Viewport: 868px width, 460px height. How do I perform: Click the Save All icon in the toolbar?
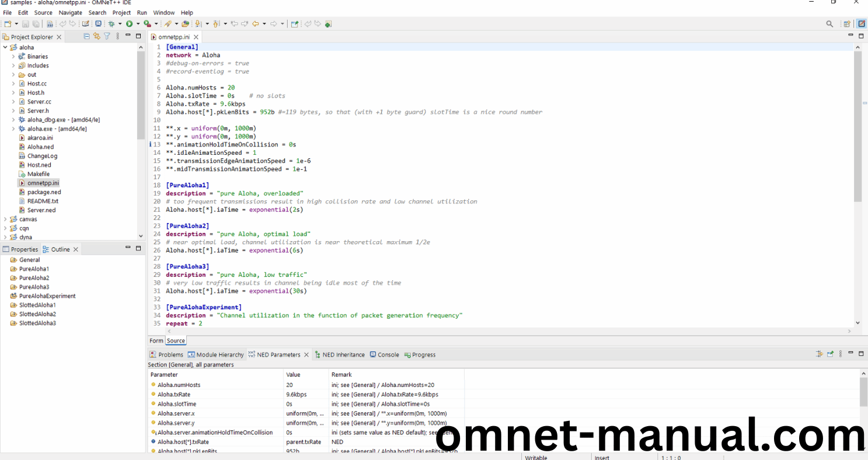click(x=36, y=24)
